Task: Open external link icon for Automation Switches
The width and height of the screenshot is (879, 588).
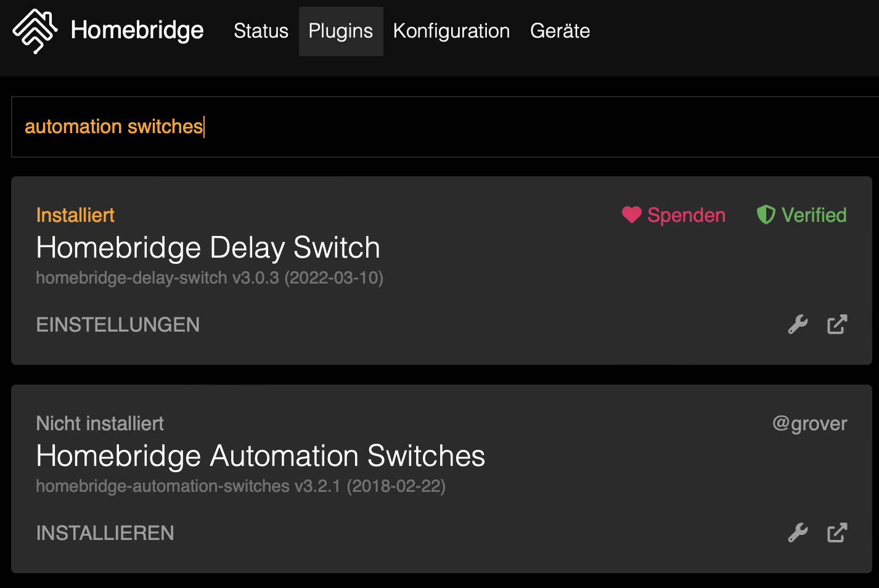Action: click(x=837, y=533)
